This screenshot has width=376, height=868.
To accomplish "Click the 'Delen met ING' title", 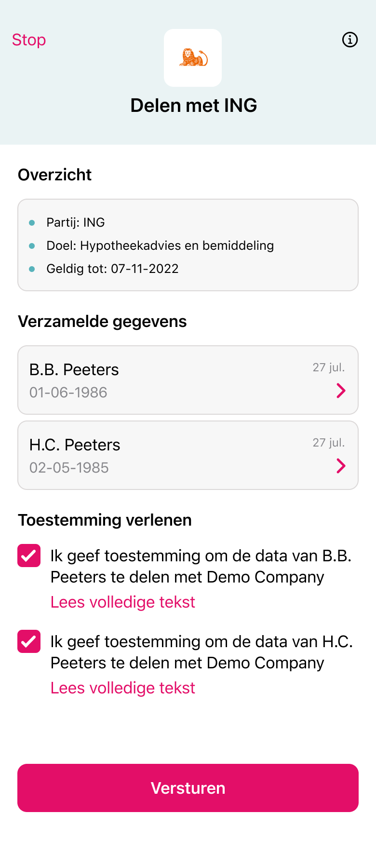I will 193,106.
